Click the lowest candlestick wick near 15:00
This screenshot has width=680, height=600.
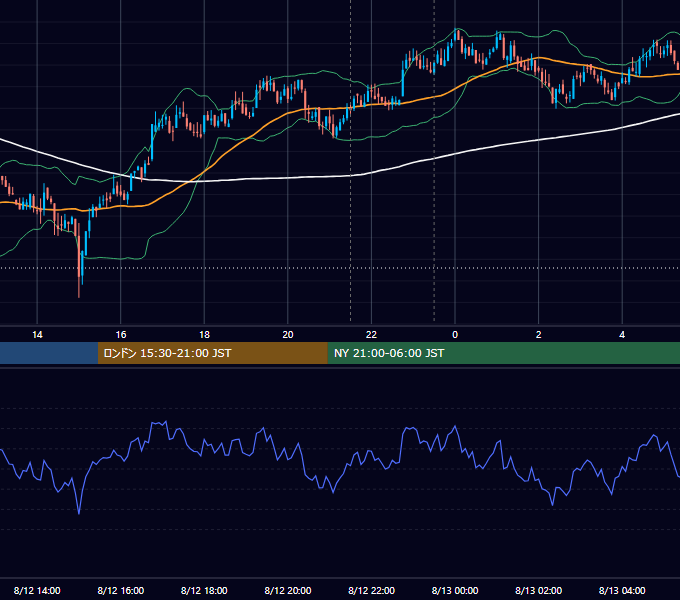(79, 286)
